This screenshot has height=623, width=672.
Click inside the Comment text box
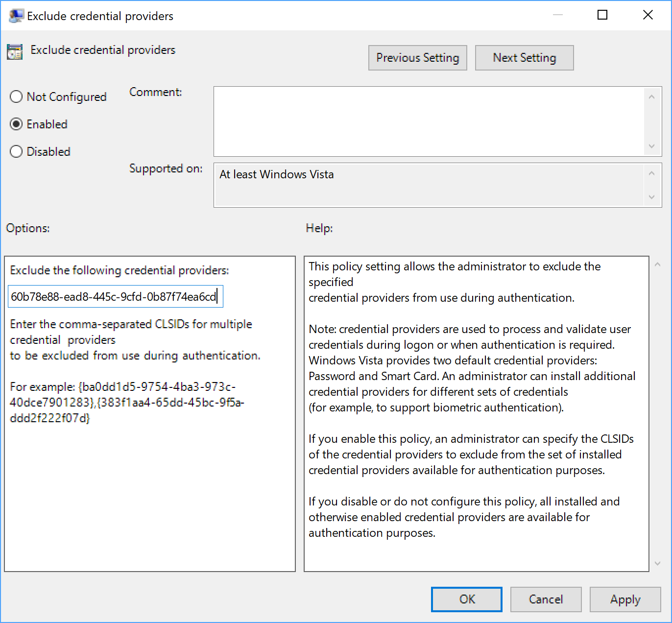[x=429, y=121]
